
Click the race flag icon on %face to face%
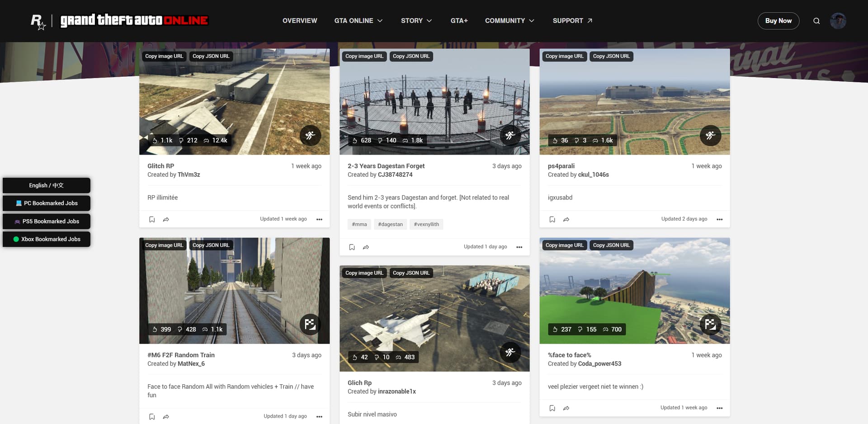tap(711, 324)
